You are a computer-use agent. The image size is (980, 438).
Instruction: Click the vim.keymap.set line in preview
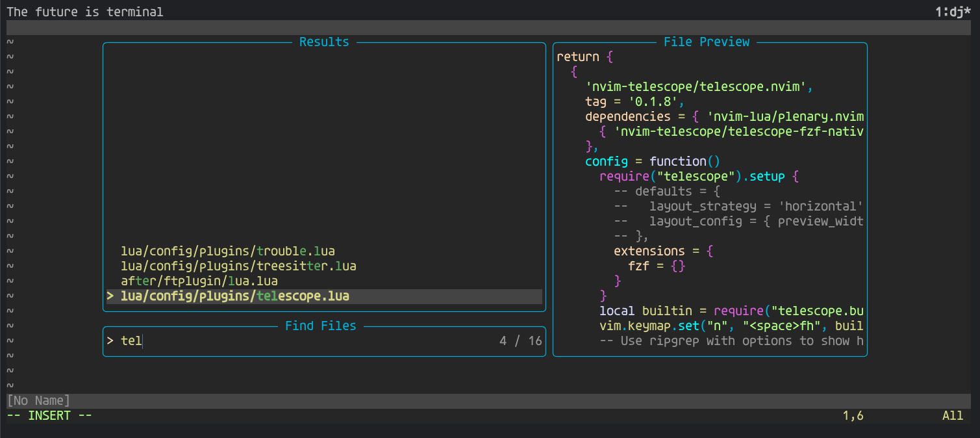(x=732, y=326)
